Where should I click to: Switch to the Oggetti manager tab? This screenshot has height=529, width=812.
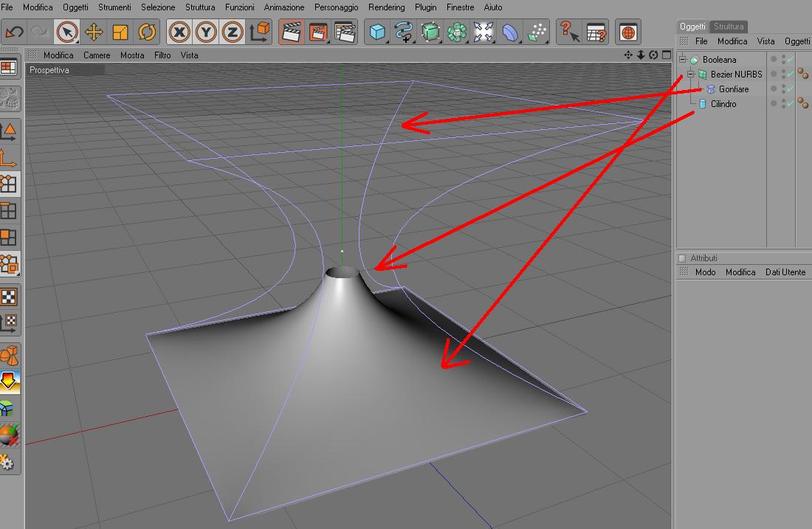[692, 27]
